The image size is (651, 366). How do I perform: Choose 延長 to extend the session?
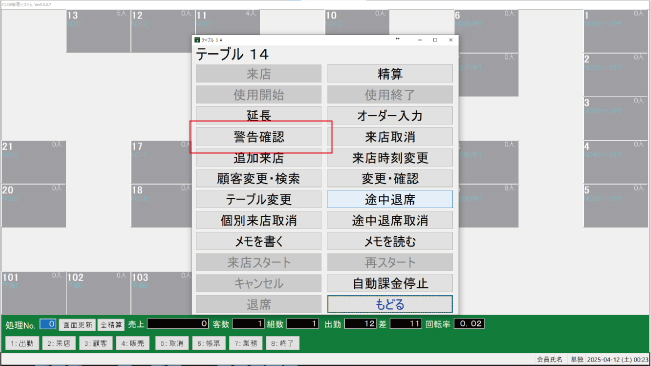point(259,116)
